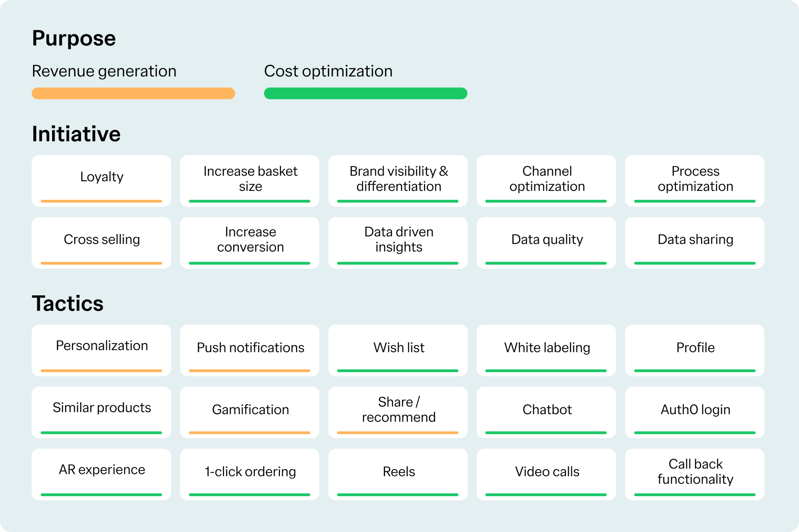Open Brand visibility & differentiation card
The image size is (799, 532).
click(x=398, y=181)
